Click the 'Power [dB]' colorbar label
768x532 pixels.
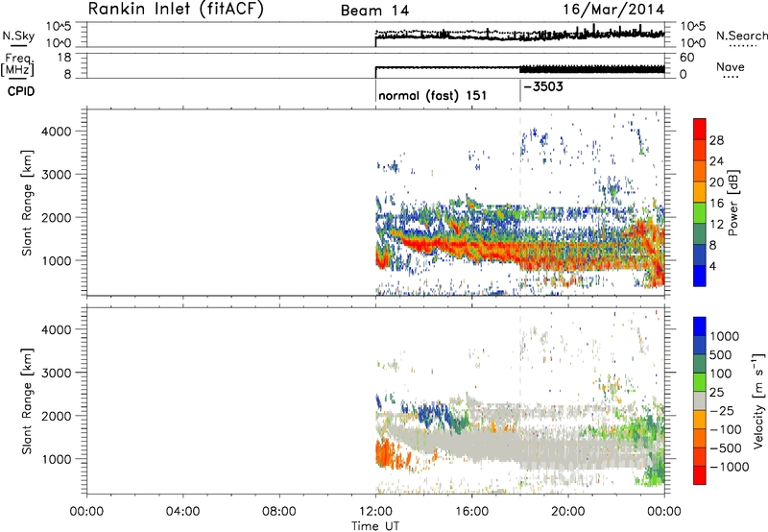(732, 203)
